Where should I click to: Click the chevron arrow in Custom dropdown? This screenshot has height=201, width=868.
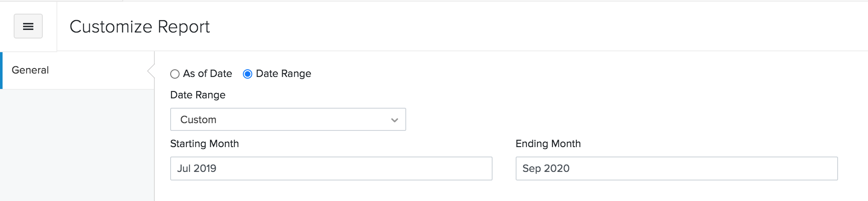pos(394,120)
